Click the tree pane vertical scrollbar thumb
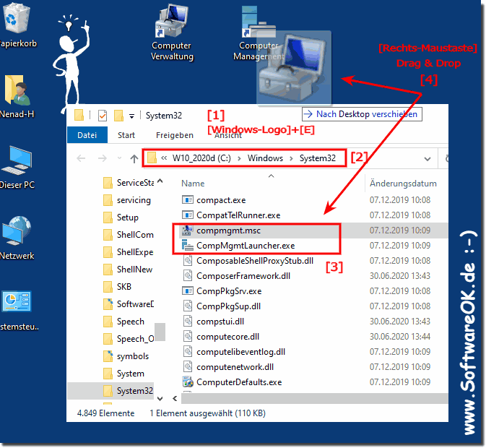Viewport: 486px width, 448px height. click(160, 332)
